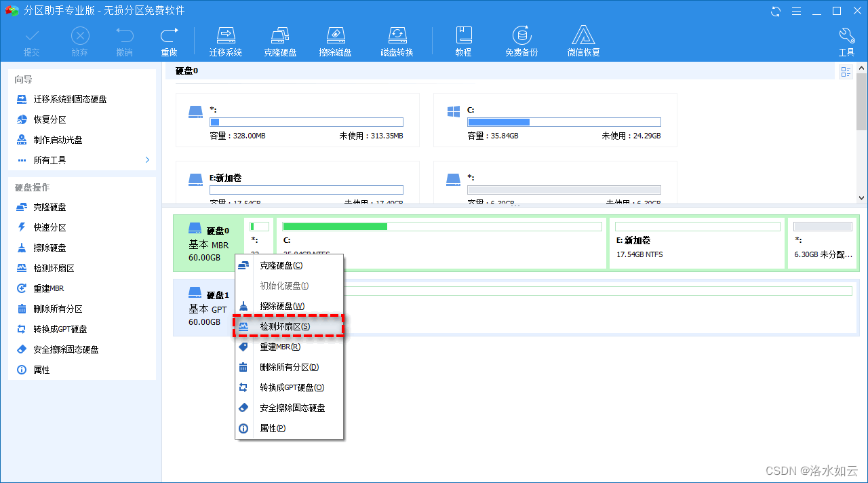Open the 微信恢复 toolbar icon

583,41
